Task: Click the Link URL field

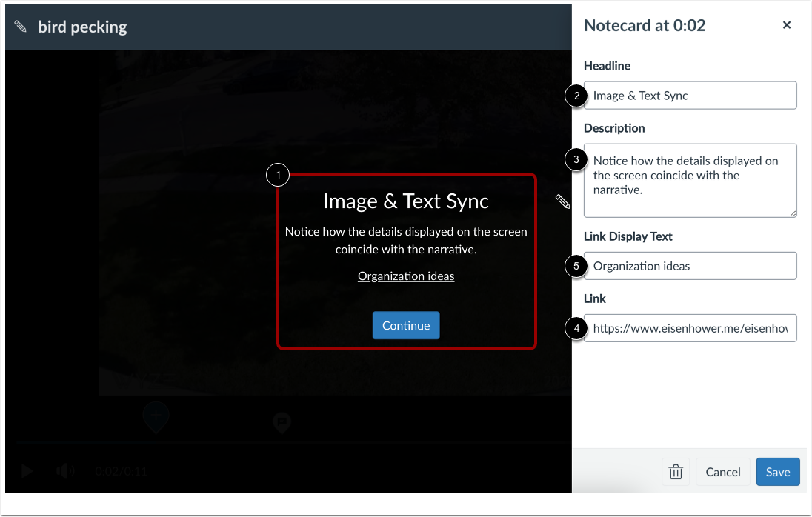Action: [x=690, y=328]
